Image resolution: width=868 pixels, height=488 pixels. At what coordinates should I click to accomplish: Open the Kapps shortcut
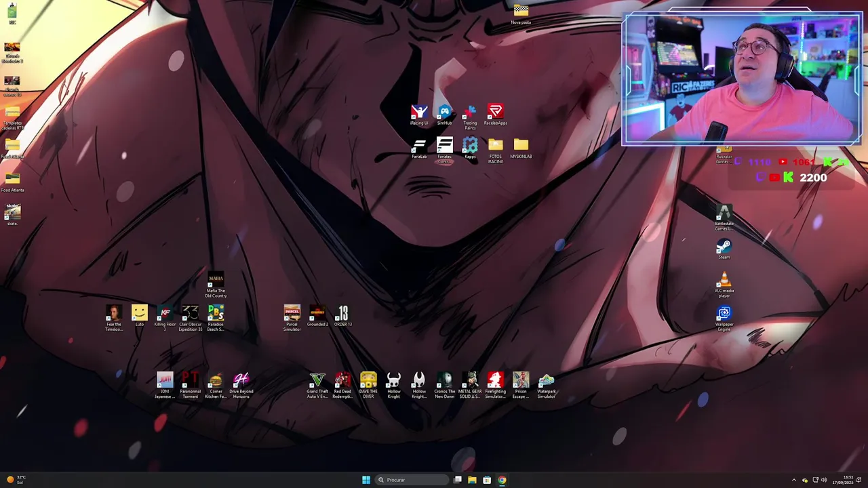click(x=470, y=148)
